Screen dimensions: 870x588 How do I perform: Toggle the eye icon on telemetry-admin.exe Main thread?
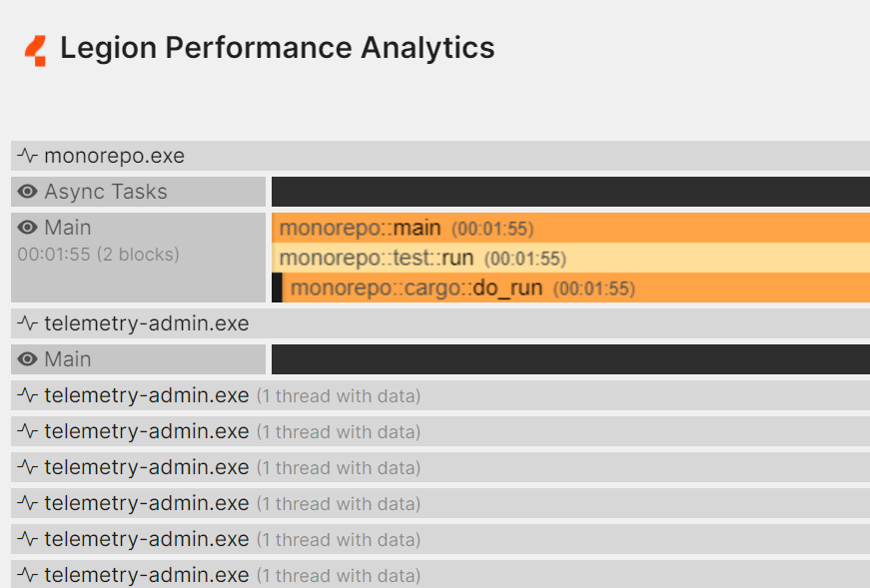coord(27,358)
